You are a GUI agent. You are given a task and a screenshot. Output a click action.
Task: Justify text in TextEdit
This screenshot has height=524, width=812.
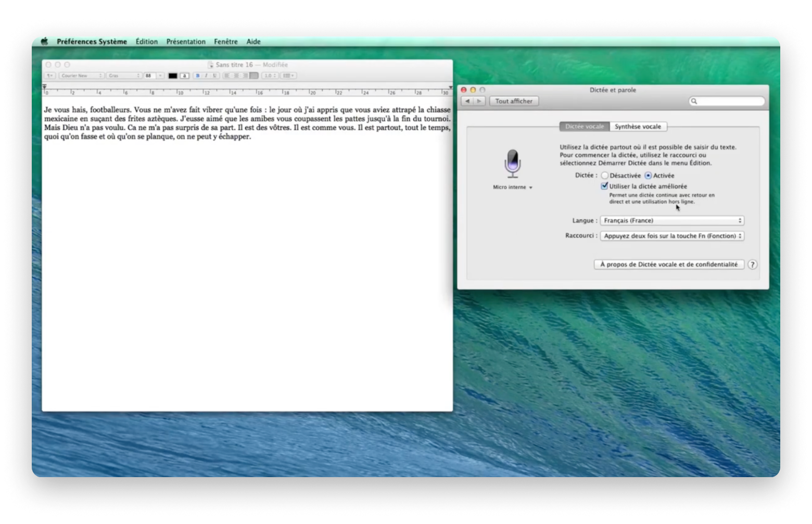pyautogui.click(x=254, y=76)
